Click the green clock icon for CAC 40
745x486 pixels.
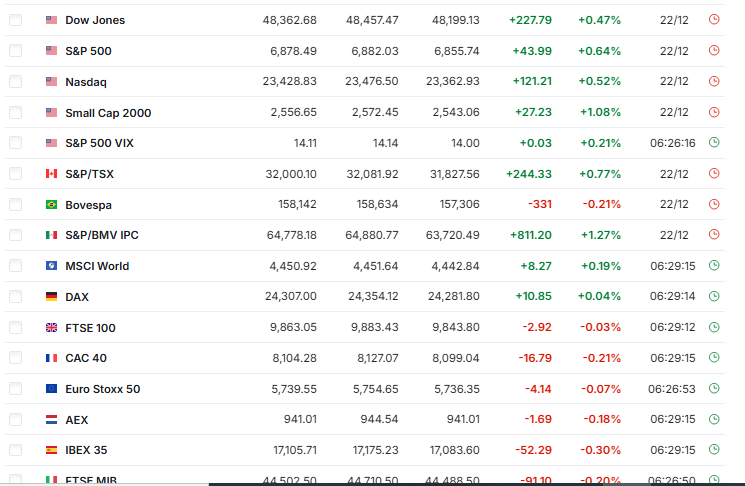(x=714, y=357)
